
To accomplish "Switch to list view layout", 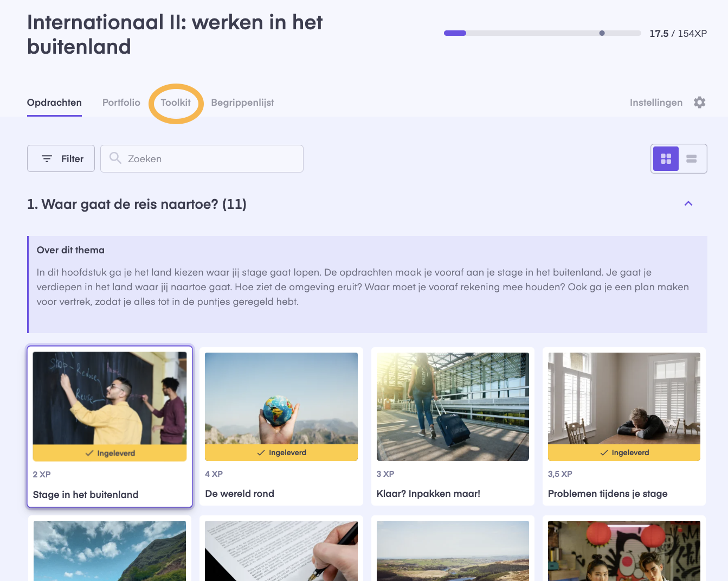I will tap(692, 158).
